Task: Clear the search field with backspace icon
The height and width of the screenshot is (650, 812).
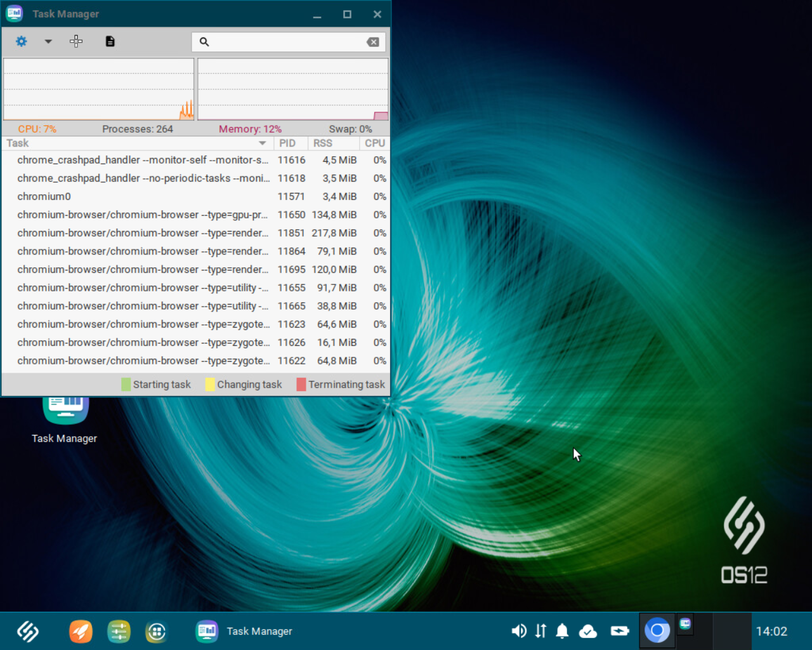Action: [x=373, y=42]
